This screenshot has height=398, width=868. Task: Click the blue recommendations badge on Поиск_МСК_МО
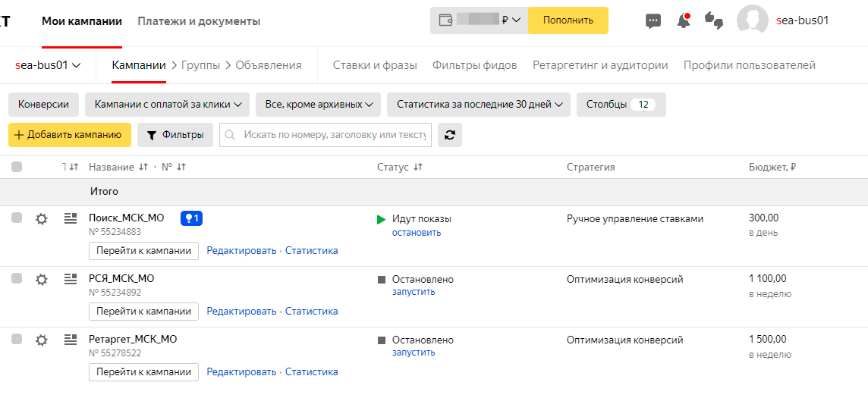[x=191, y=218]
